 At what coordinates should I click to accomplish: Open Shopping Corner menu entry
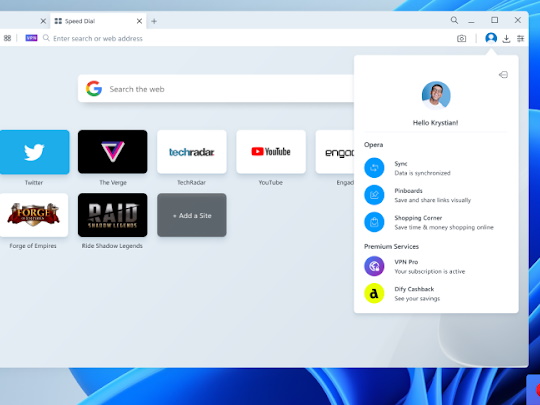[436, 222]
